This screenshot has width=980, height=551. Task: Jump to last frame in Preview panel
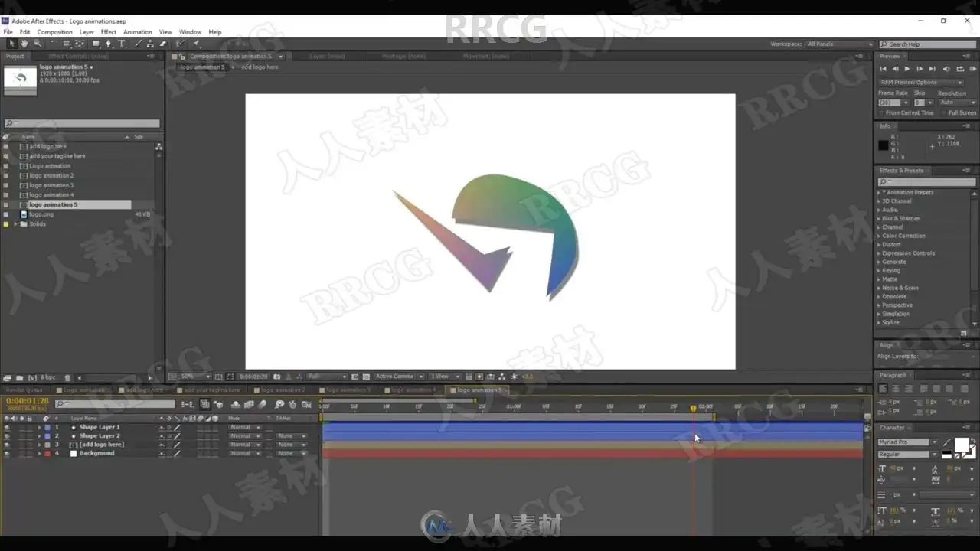pyautogui.click(x=932, y=69)
